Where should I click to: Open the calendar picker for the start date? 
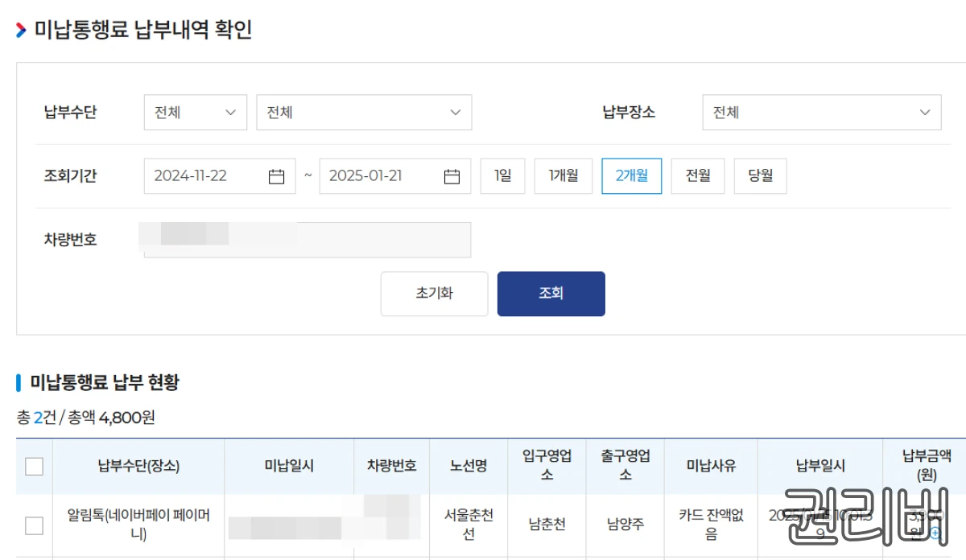point(277,176)
